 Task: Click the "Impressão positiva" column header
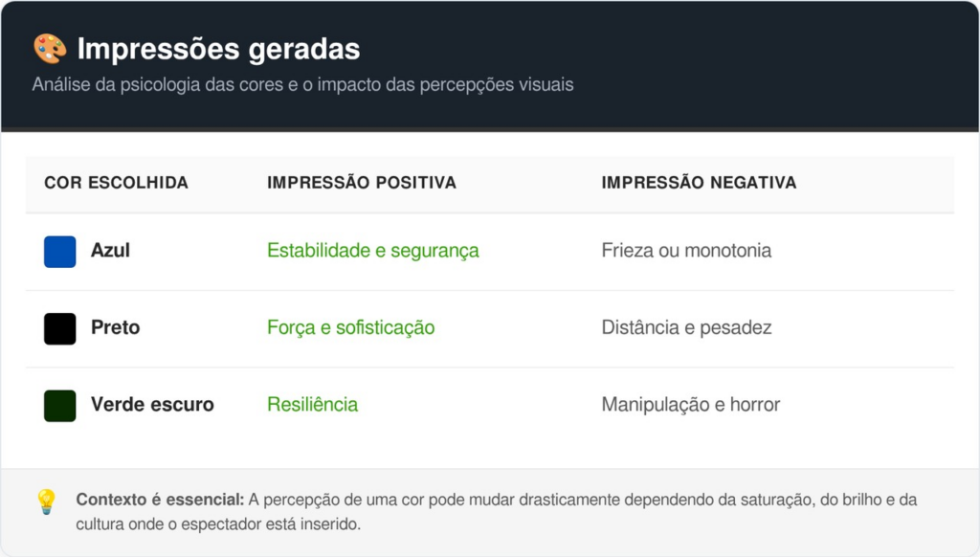point(362,183)
